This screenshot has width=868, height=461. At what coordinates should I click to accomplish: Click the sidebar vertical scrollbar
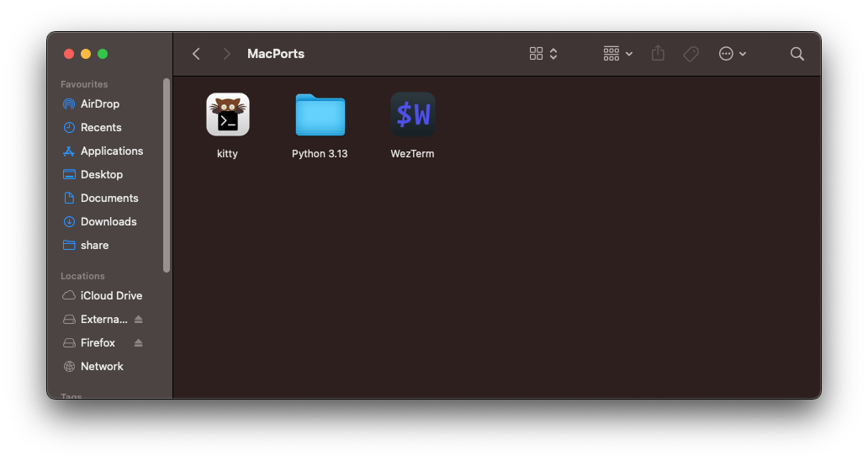point(167,175)
